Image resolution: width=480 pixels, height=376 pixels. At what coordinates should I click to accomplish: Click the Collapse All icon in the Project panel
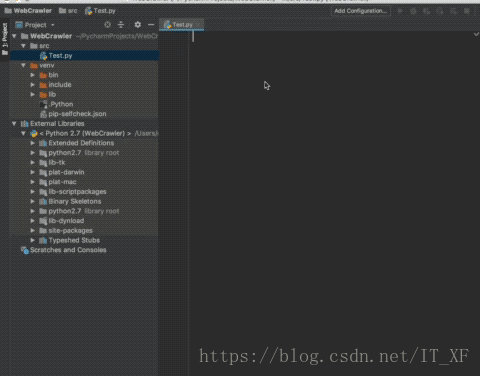click(121, 25)
